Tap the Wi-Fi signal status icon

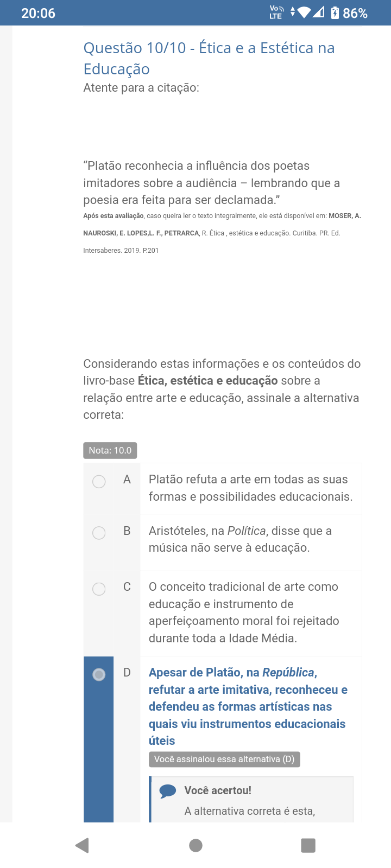305,12
